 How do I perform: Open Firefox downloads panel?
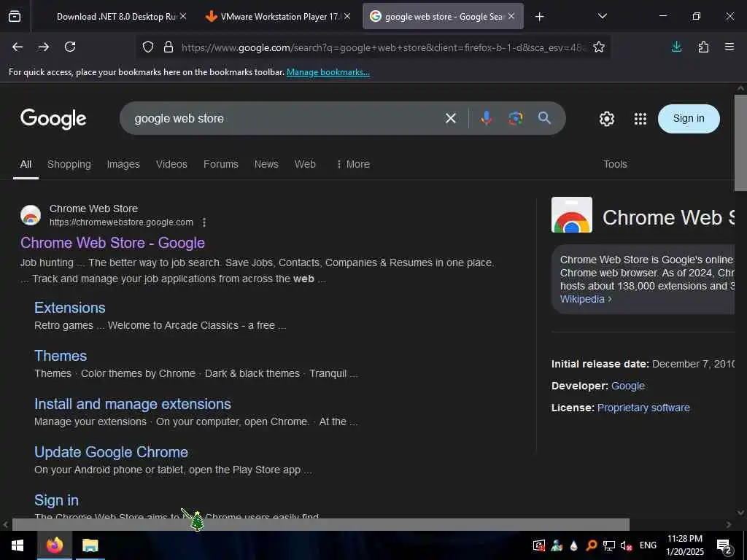676,47
